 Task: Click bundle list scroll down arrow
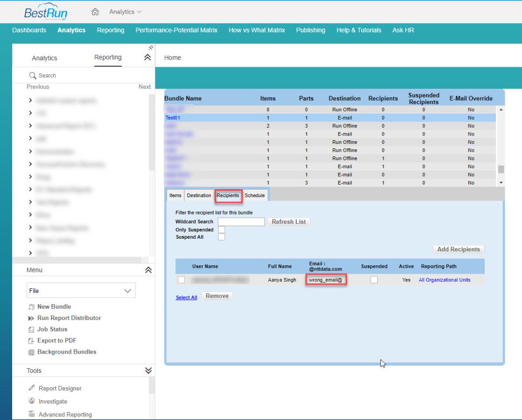coord(501,183)
